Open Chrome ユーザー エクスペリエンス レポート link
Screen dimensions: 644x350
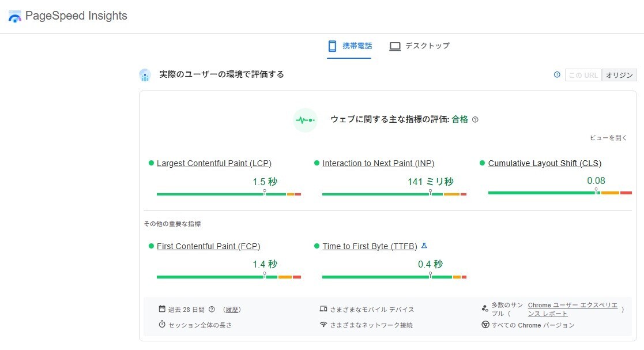point(573,309)
